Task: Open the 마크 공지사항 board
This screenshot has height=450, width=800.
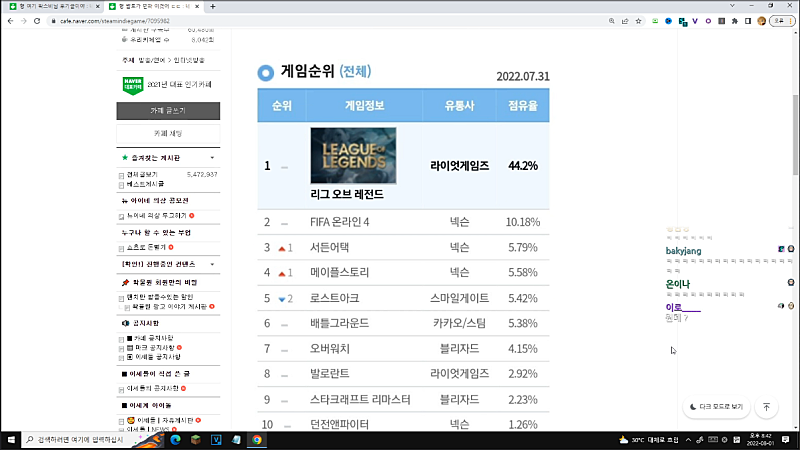Action: [x=151, y=347]
